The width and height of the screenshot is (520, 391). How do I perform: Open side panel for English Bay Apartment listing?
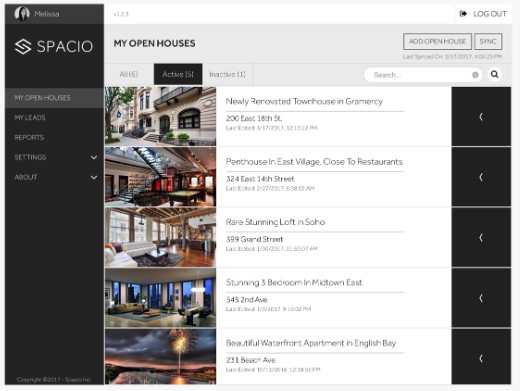(481, 358)
